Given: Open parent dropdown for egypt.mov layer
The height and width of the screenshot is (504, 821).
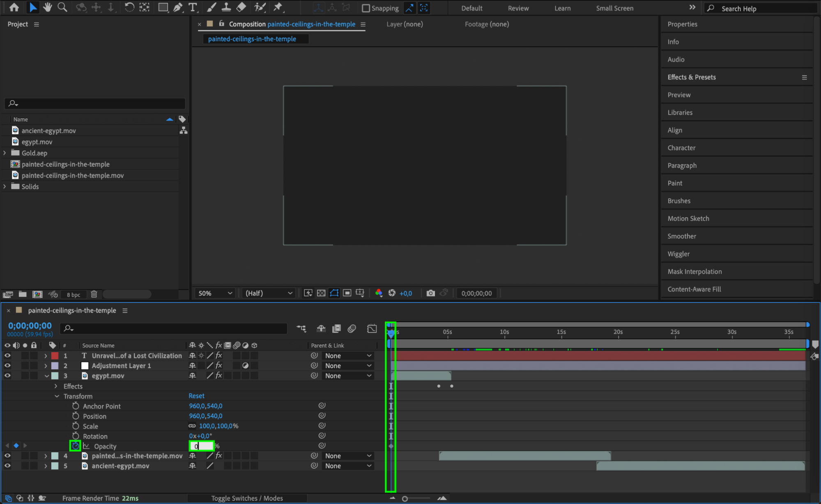Looking at the screenshot, I should pos(348,376).
